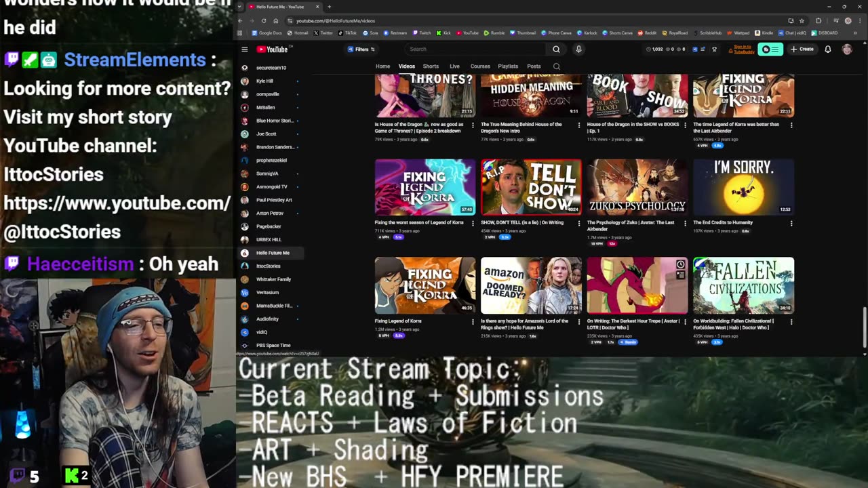Reload the page in the browser

[264, 21]
